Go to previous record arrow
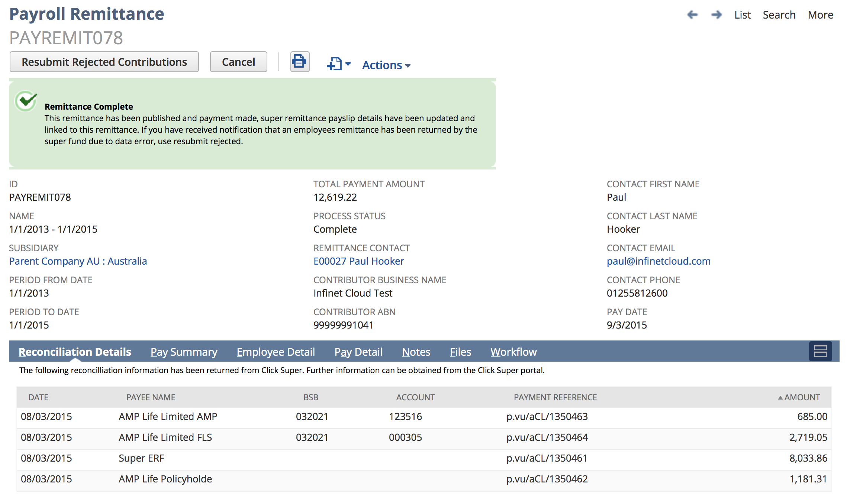The height and width of the screenshot is (504, 847). (x=692, y=15)
